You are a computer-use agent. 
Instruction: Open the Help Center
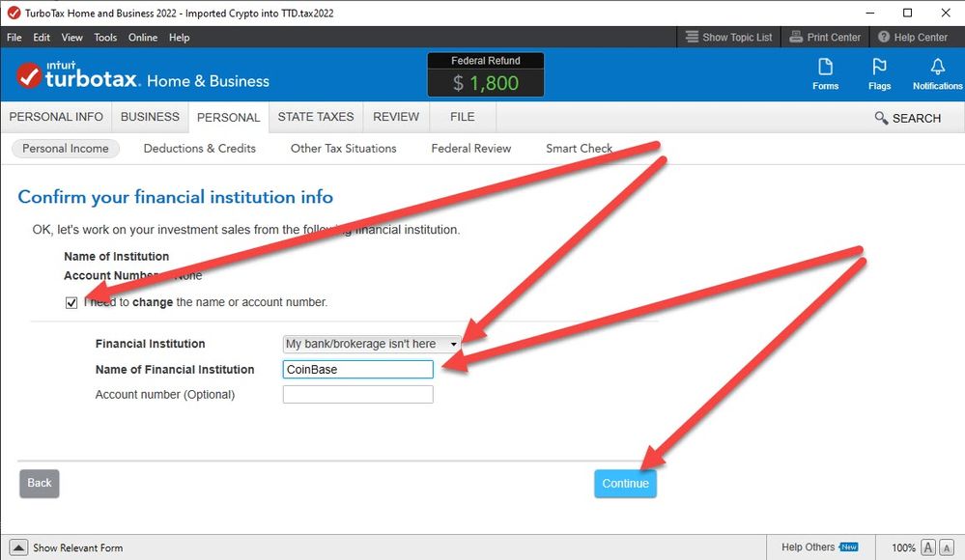[x=912, y=38]
